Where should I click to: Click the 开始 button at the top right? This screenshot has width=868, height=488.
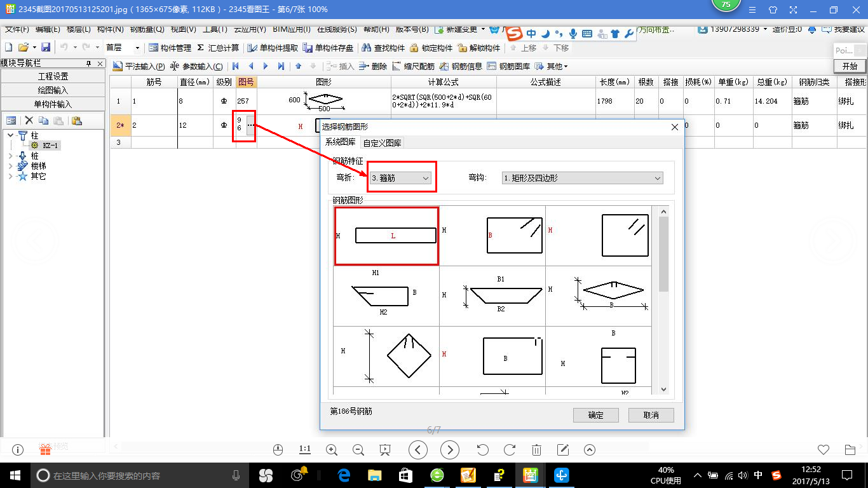tap(850, 66)
